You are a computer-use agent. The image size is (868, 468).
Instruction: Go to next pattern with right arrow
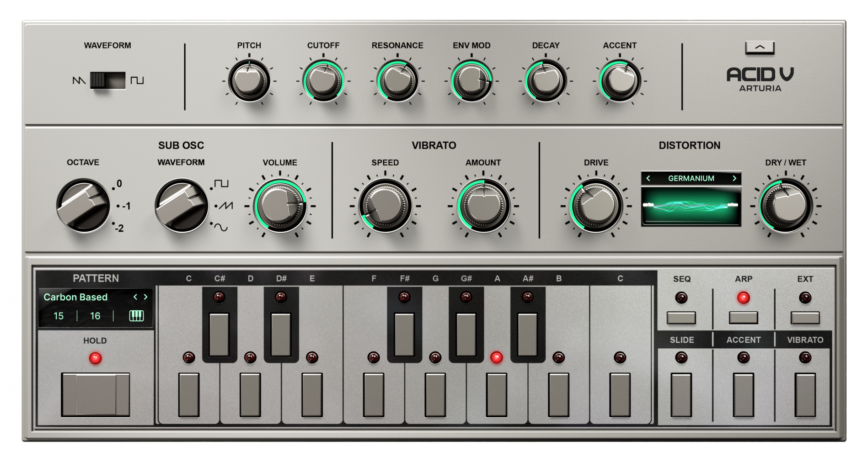point(146,297)
